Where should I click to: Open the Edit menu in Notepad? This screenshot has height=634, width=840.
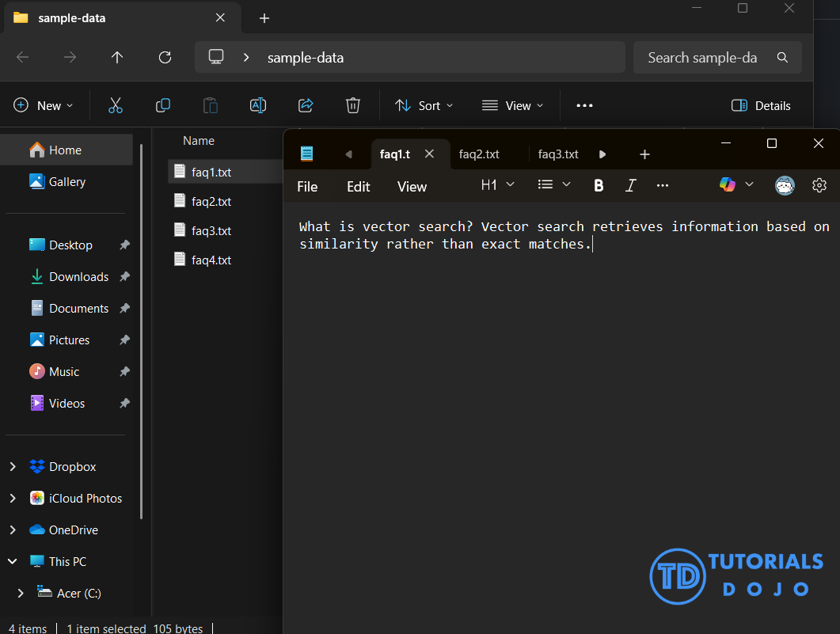click(x=358, y=187)
